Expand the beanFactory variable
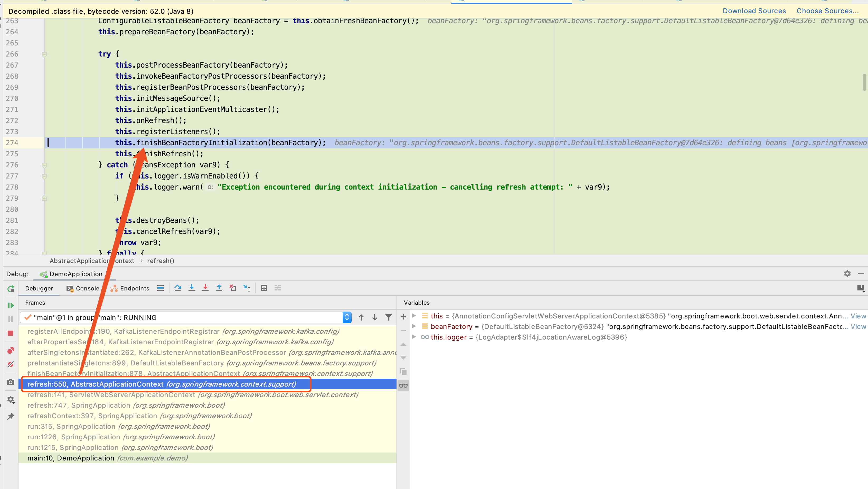 (414, 327)
